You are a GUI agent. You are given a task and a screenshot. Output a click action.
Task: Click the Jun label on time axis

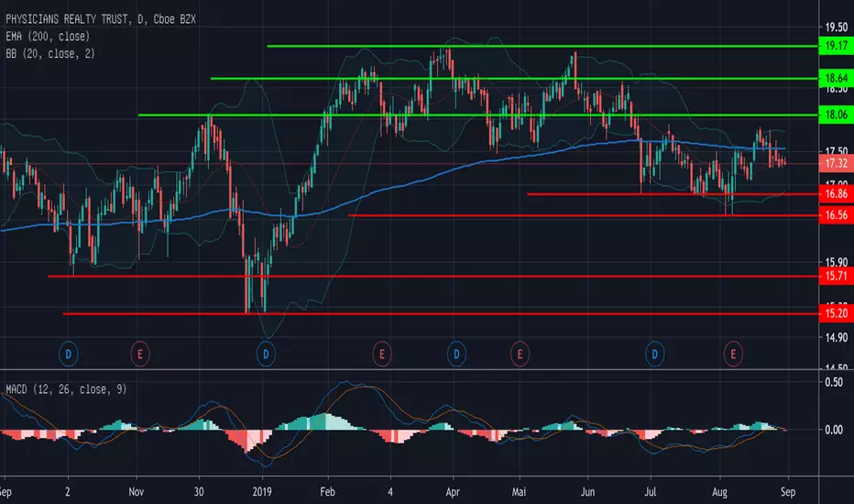[587, 492]
